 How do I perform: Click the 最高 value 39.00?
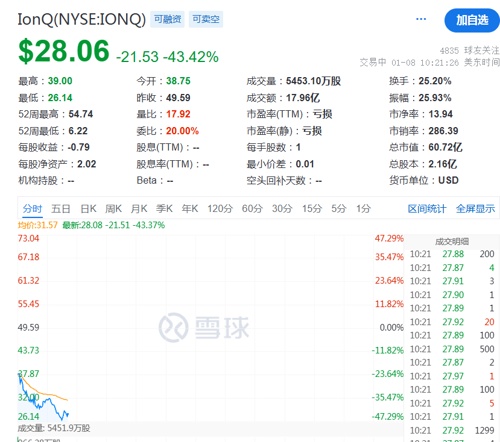coord(60,81)
